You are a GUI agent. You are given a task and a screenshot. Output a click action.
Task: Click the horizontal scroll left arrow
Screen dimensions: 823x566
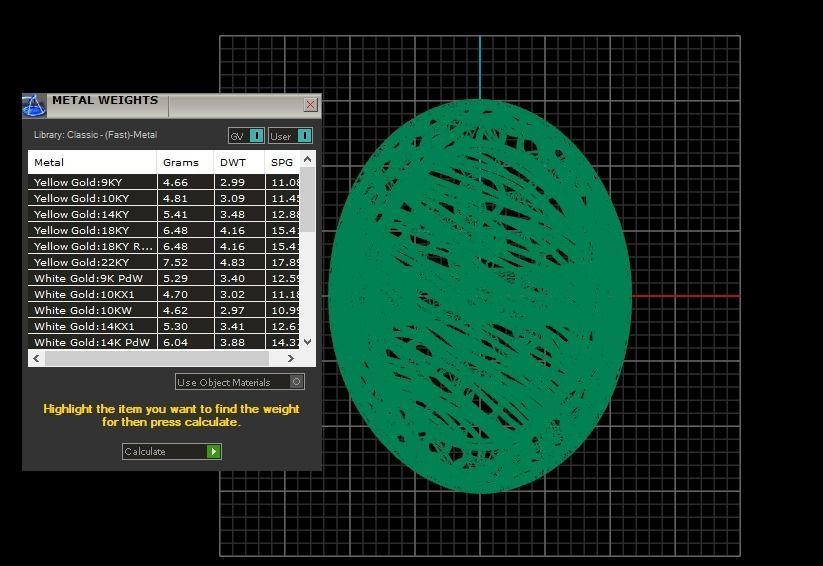pos(36,359)
